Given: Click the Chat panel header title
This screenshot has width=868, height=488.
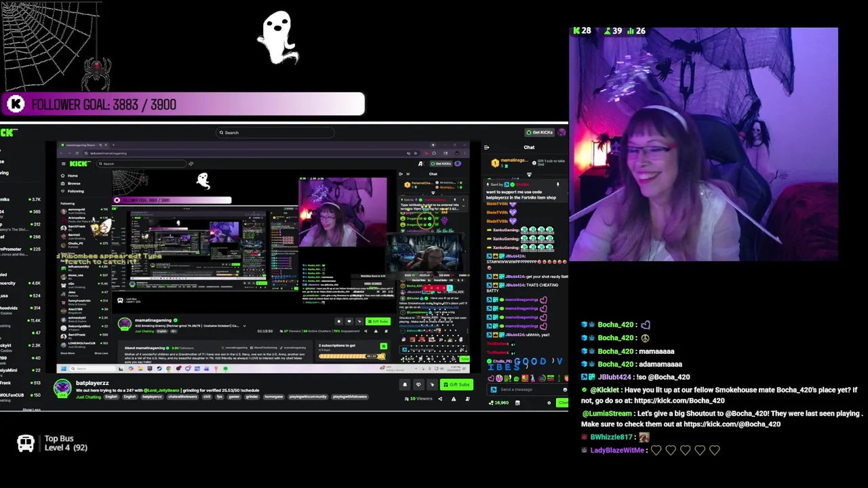Looking at the screenshot, I should pyautogui.click(x=529, y=147).
